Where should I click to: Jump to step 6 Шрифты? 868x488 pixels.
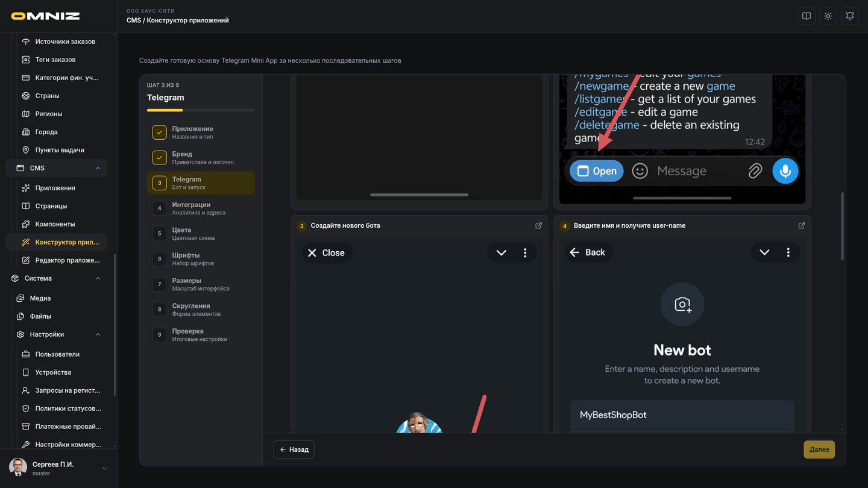click(x=201, y=259)
